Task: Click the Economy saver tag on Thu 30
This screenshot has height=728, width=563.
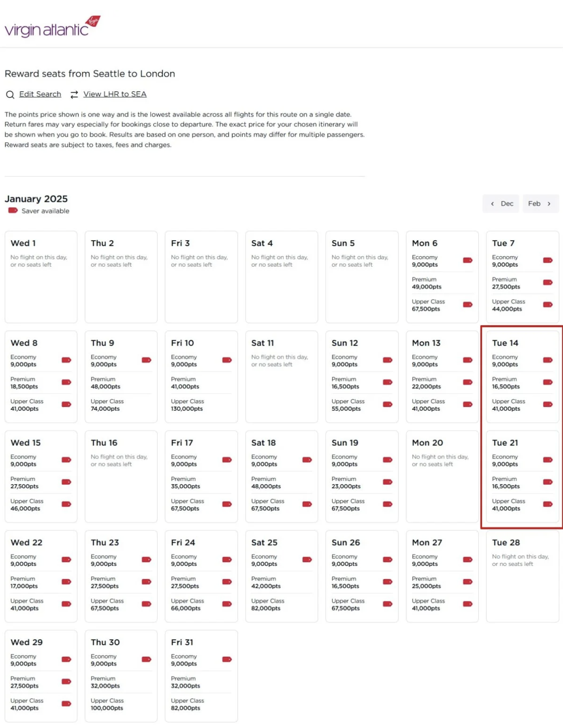Action: 147,659
